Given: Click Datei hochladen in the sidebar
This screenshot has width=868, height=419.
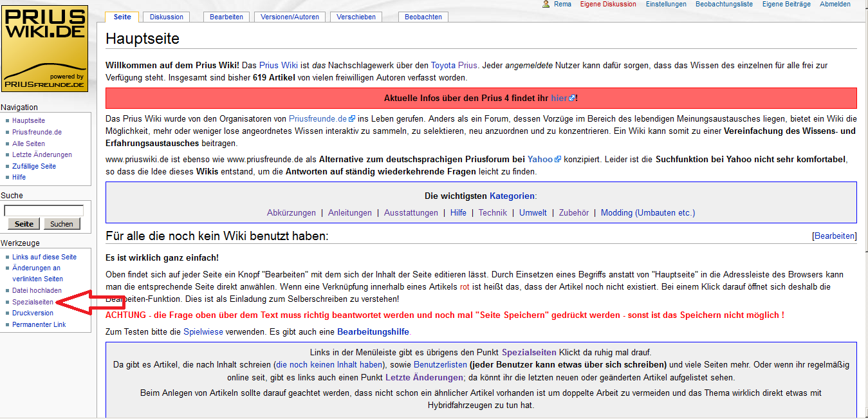Looking at the screenshot, I should click(x=37, y=290).
